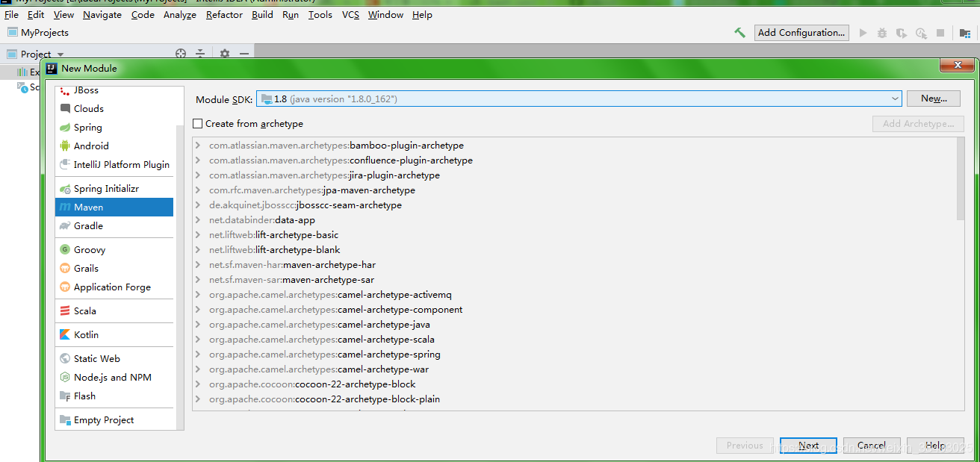
Task: Select the Node.js and NPM icon
Action: [x=65, y=378]
